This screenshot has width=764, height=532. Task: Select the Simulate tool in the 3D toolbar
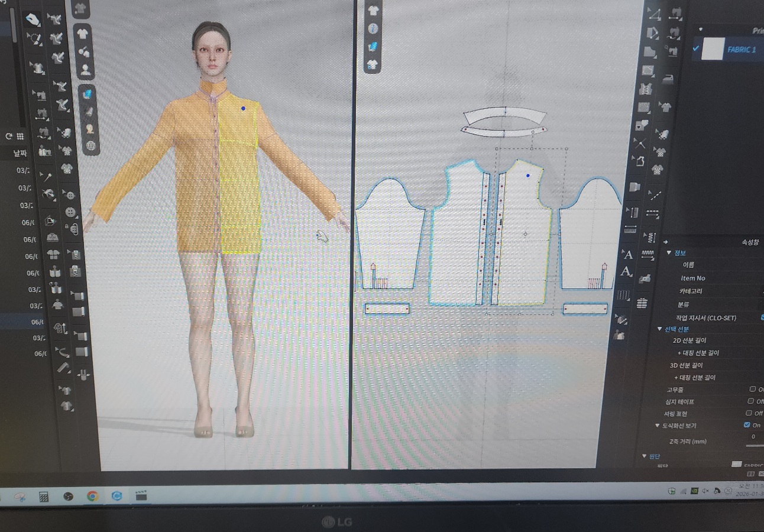coord(32,19)
